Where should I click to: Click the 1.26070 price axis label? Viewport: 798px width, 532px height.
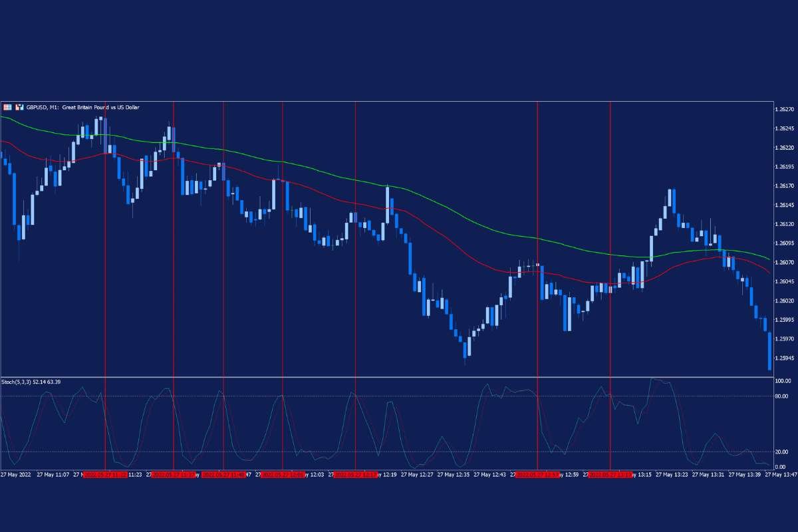coord(785,263)
